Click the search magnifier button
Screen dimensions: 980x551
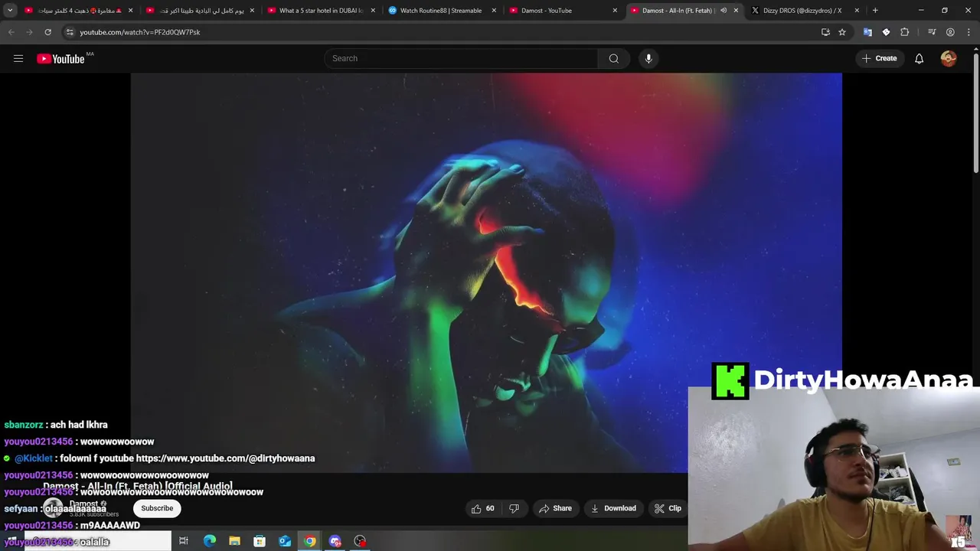pos(614,59)
